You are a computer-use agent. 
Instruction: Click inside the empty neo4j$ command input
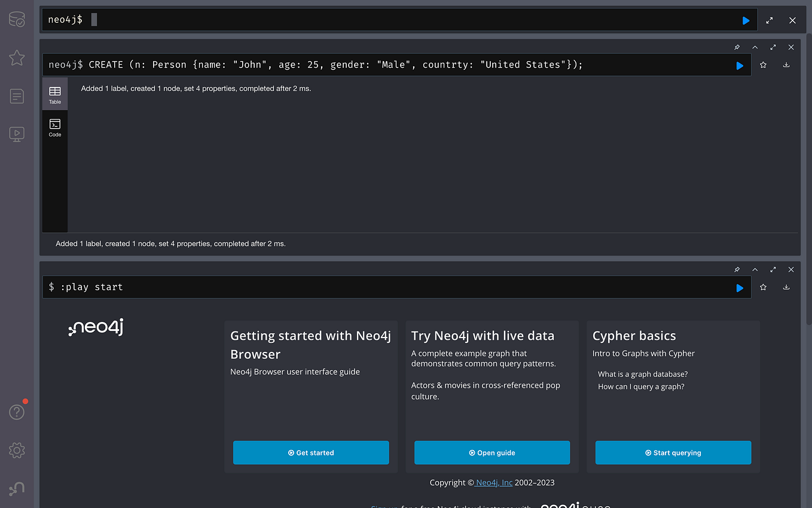pyautogui.click(x=239, y=20)
